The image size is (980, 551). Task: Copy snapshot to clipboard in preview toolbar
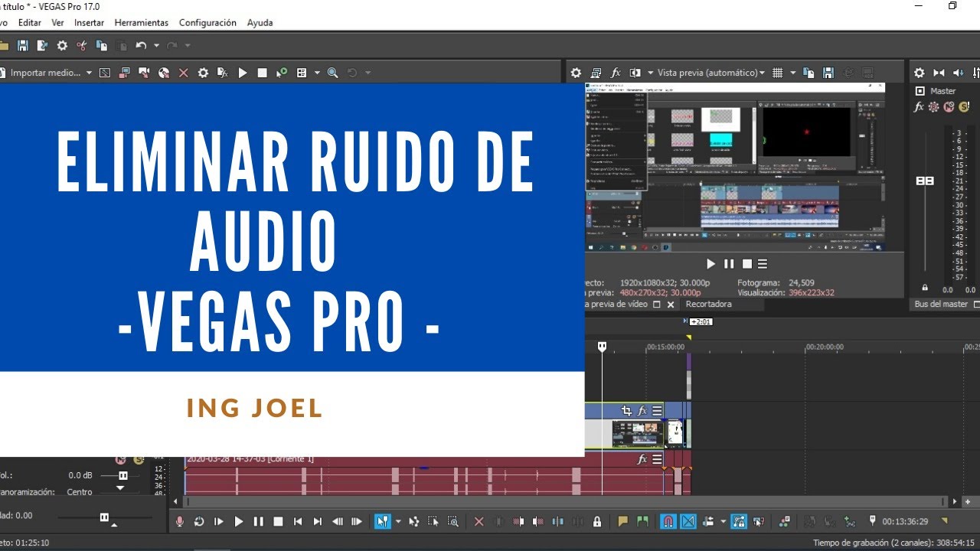pyautogui.click(x=809, y=73)
